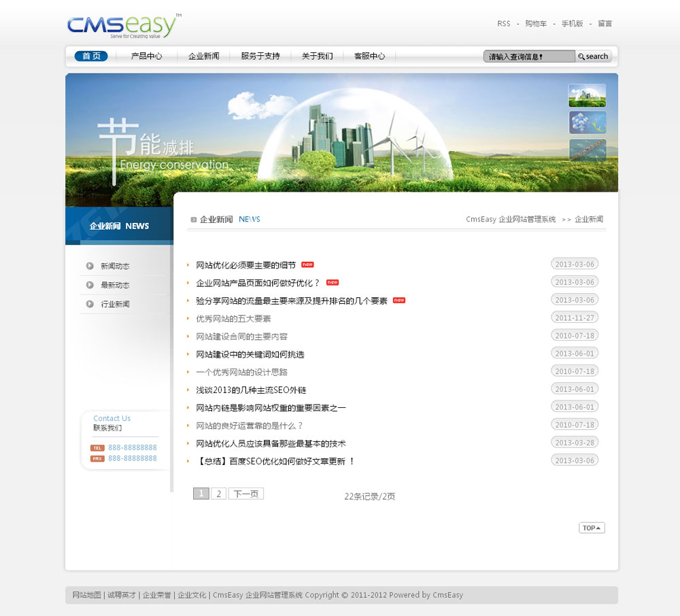Click the TOP back-to-top button
Image resolution: width=680 pixels, height=616 pixels.
(592, 528)
